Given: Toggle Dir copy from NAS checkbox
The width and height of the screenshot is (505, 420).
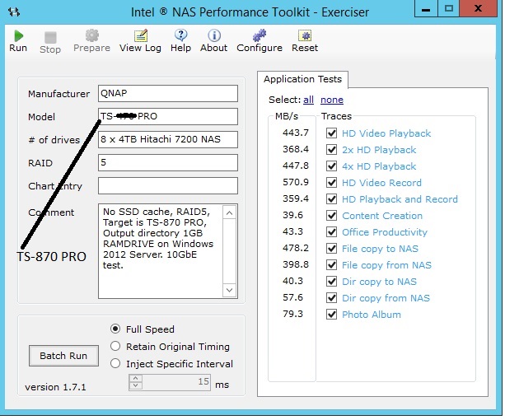Looking at the screenshot, I should click(x=331, y=297).
